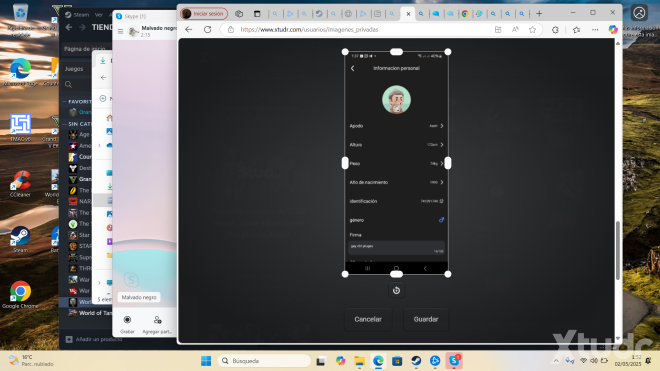Open a new browser tab
Image resolution: width=660 pixels, height=371 pixels.
539,13
